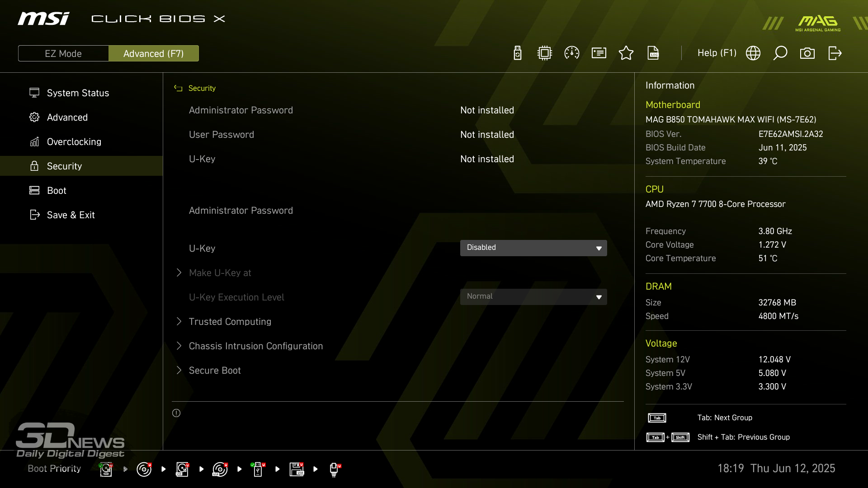
Task: Click the U-Key Execution Level label
Action: coord(236,297)
